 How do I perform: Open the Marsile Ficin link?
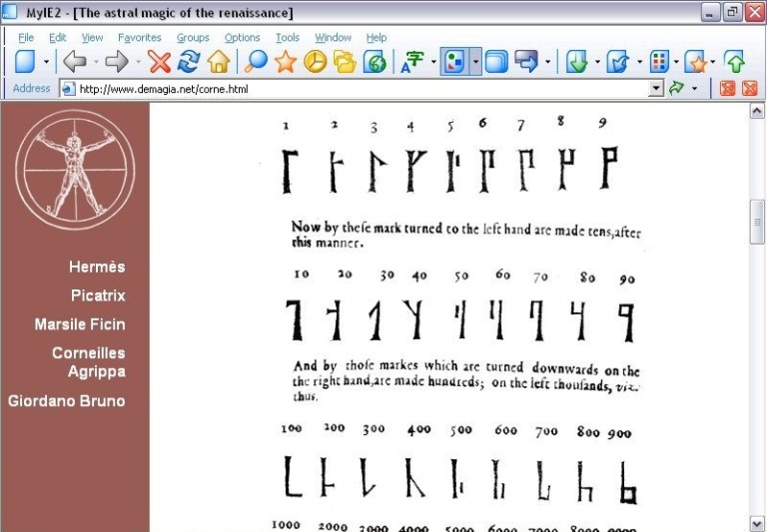click(80, 324)
